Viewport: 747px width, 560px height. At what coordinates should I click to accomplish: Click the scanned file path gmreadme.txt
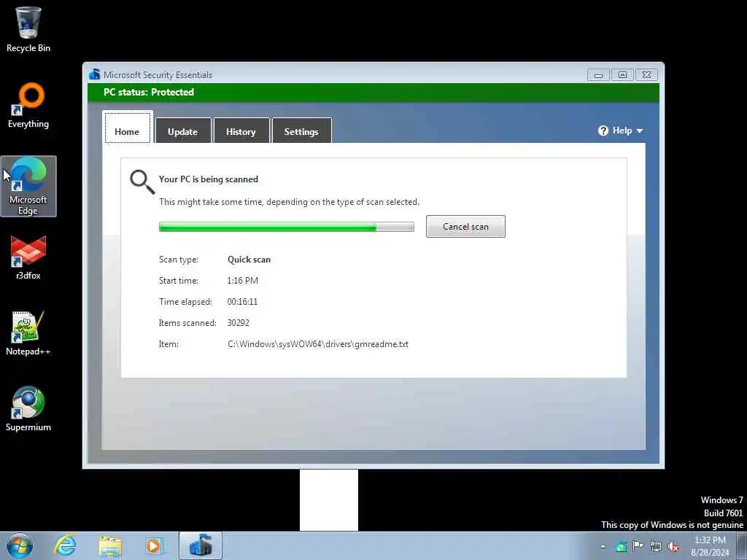tap(318, 344)
